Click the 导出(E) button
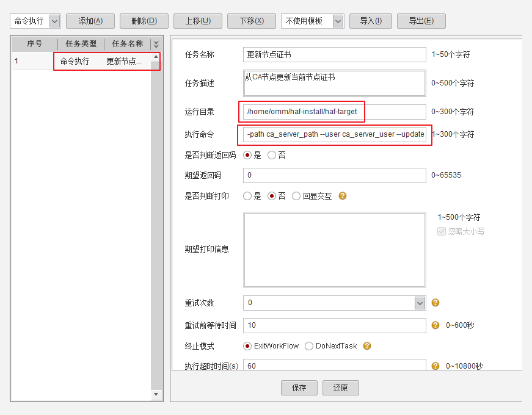 click(x=421, y=21)
